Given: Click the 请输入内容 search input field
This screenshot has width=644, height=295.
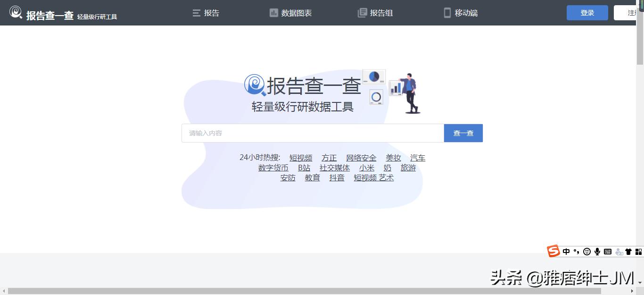Looking at the screenshot, I should [311, 133].
